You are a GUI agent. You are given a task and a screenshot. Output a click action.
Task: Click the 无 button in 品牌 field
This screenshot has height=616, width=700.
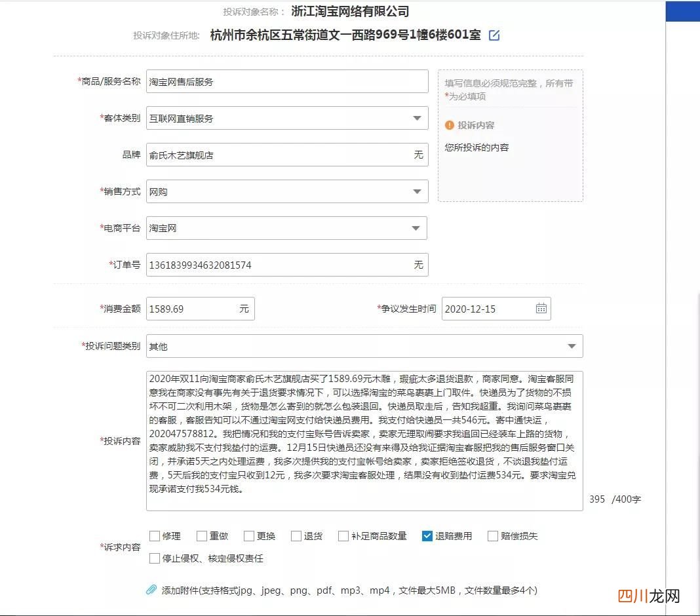(x=418, y=155)
